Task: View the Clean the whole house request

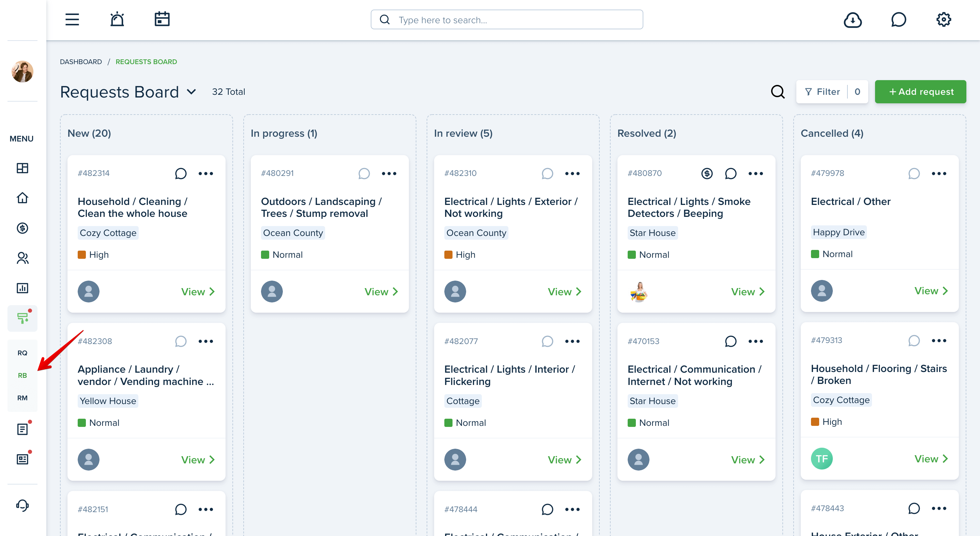Action: pos(198,292)
